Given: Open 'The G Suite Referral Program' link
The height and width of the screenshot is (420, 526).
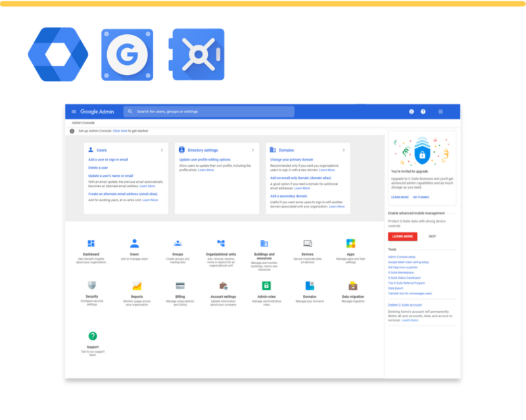Looking at the screenshot, I should pyautogui.click(x=406, y=283).
